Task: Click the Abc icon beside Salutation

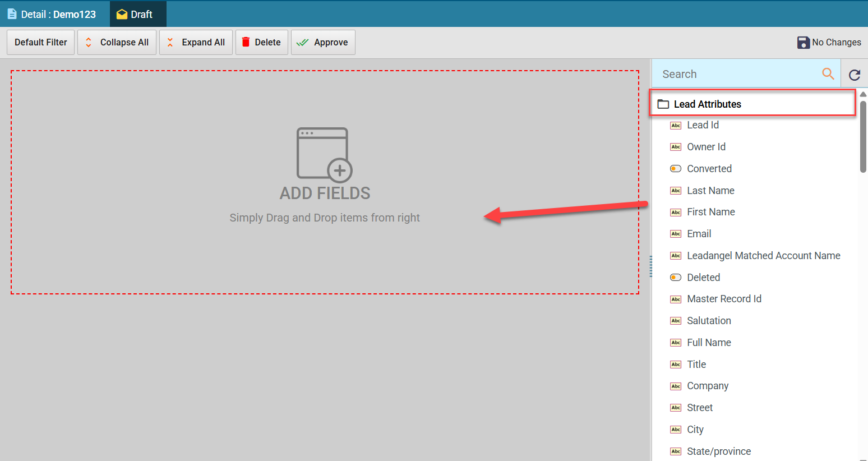Action: coord(676,321)
